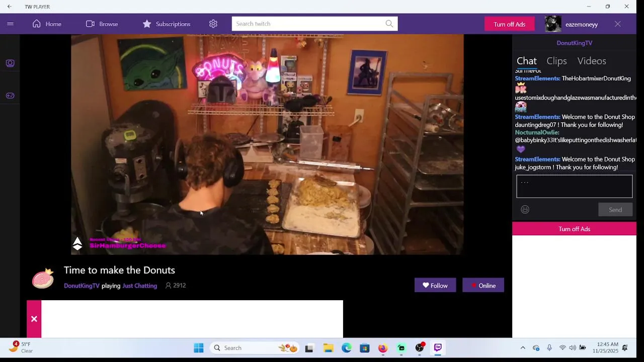Click the DonutKingTV donut channel avatar

click(x=43, y=278)
